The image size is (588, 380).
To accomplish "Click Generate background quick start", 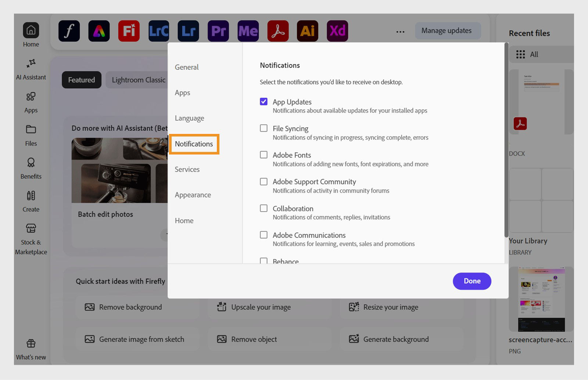I will tap(401, 339).
